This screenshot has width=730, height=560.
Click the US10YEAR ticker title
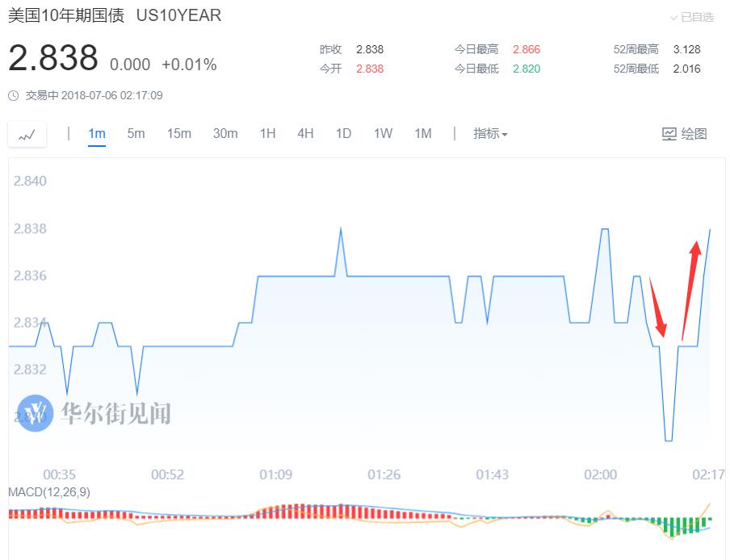tap(178, 15)
